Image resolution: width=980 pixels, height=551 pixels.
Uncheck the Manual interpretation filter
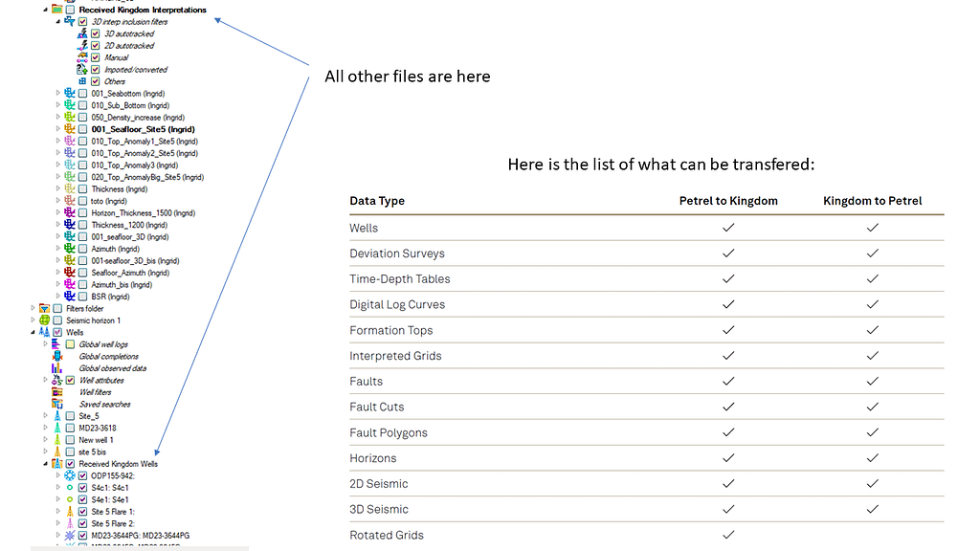coord(95,57)
